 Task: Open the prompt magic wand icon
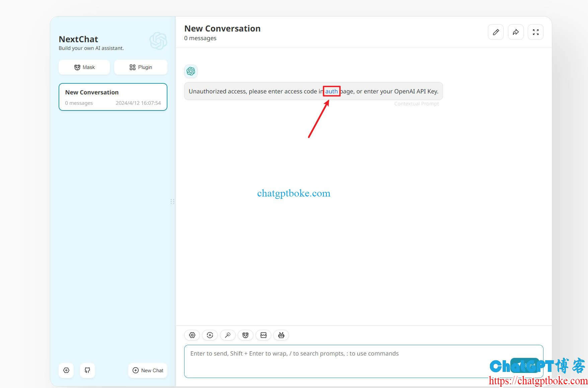[228, 335]
